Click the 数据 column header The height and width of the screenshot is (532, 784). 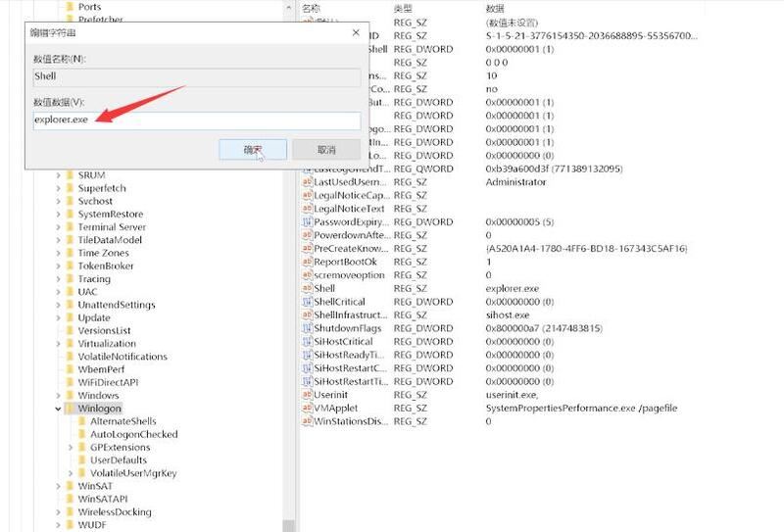(x=495, y=7)
